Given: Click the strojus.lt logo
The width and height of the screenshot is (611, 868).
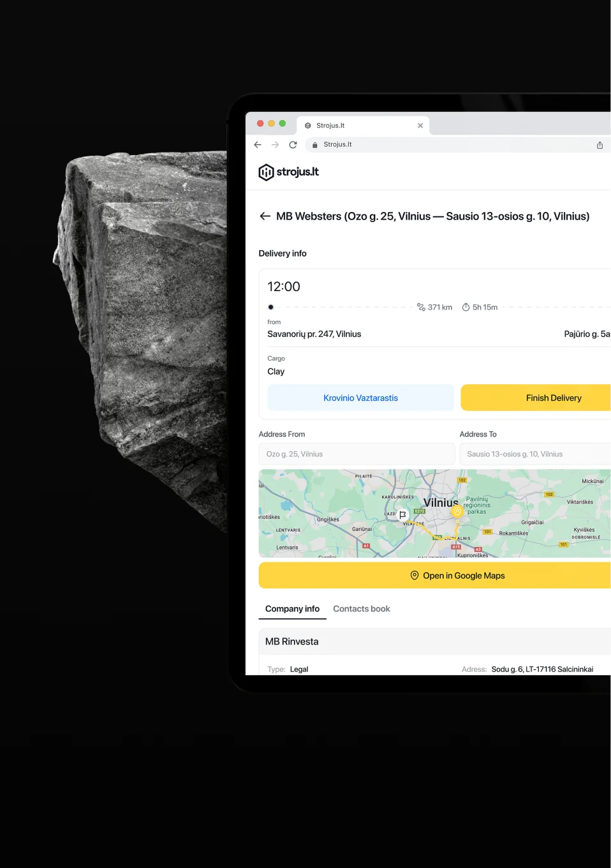Looking at the screenshot, I should tap(288, 172).
